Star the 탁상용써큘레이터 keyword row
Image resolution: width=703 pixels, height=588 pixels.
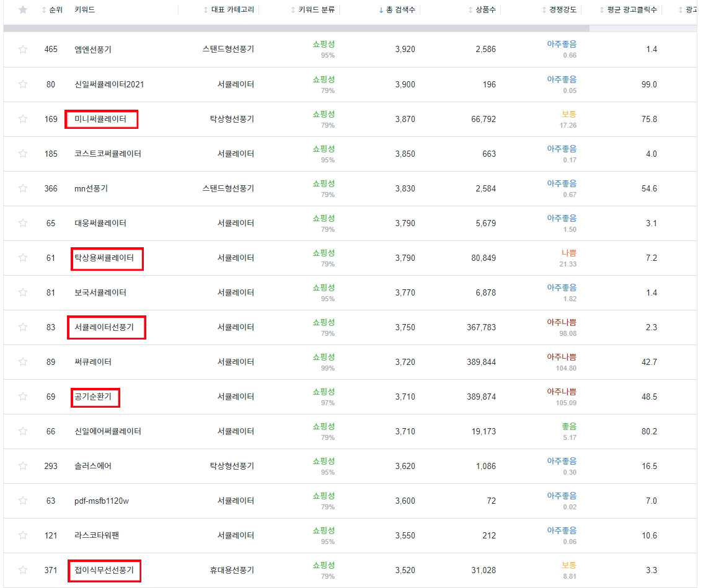23,258
